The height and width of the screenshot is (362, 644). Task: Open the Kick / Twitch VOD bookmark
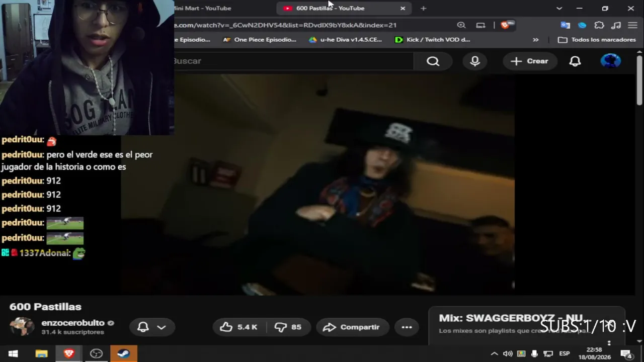coord(433,40)
